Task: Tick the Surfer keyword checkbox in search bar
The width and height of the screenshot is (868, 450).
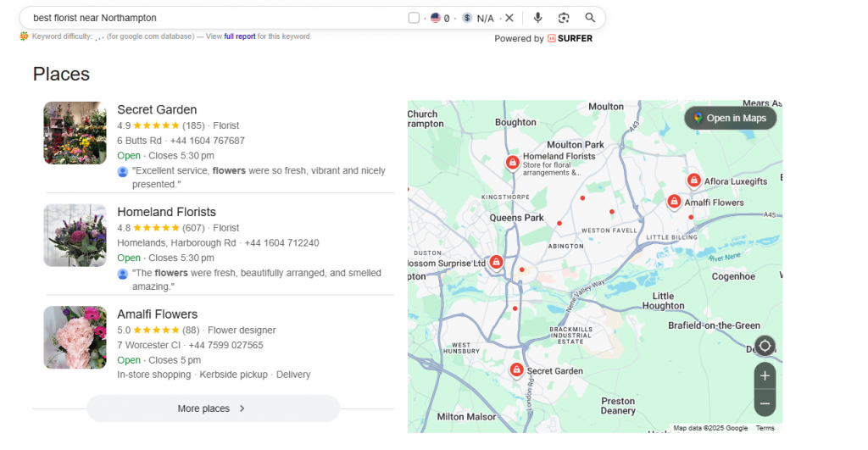Action: (414, 18)
